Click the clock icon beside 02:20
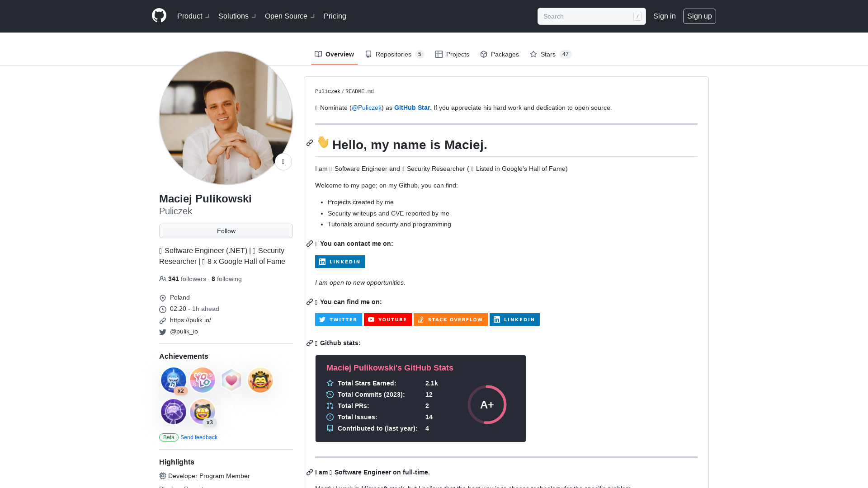868x488 pixels. pos(163,310)
